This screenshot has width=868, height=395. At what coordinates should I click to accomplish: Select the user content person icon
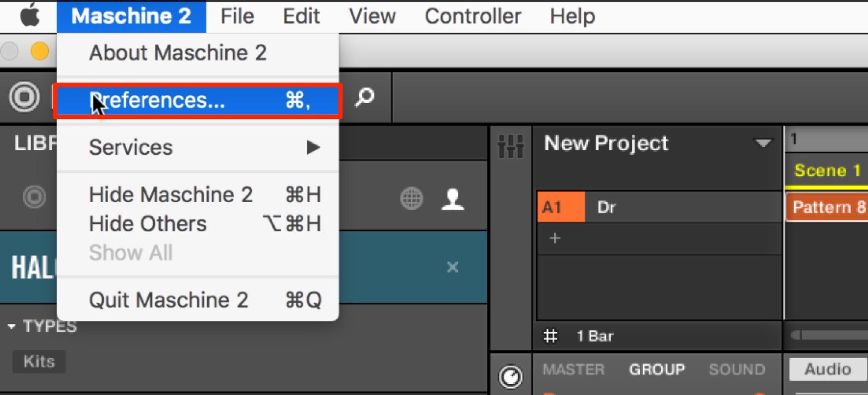coord(453,199)
